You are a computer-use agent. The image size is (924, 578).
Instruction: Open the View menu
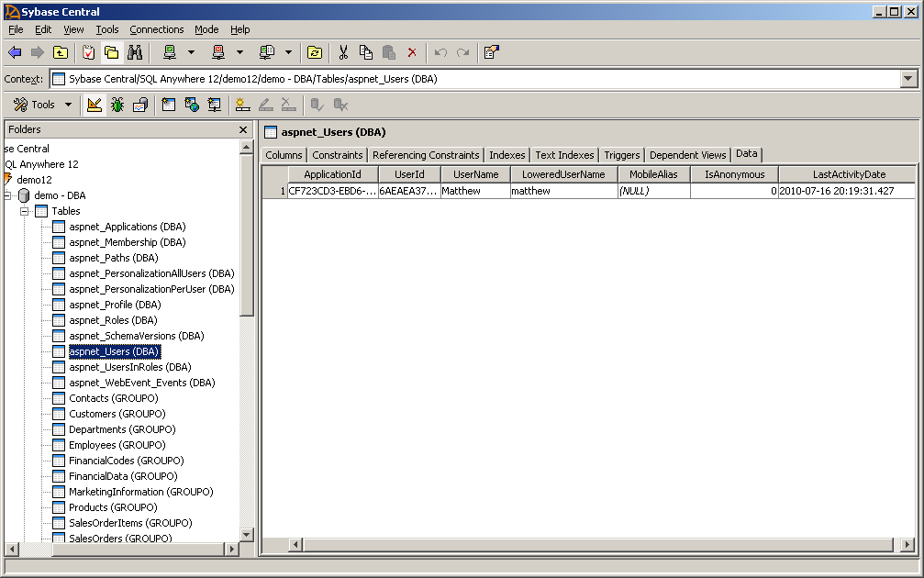coord(73,29)
